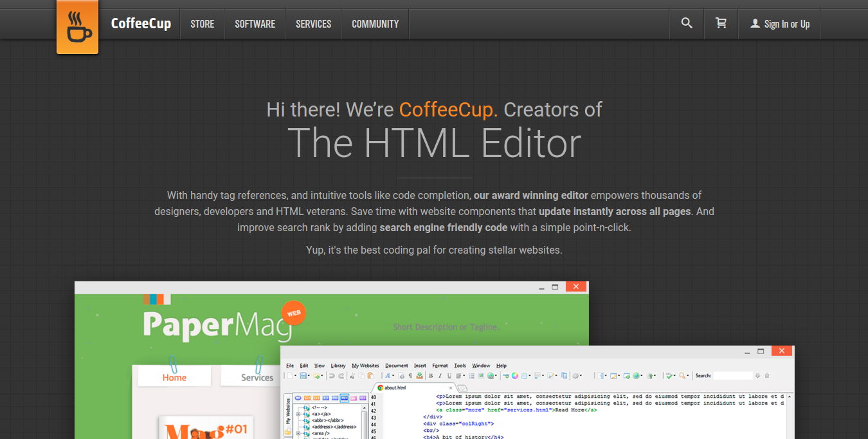Click the search magnifier on the CoffeeCup navbar

pyautogui.click(x=686, y=23)
